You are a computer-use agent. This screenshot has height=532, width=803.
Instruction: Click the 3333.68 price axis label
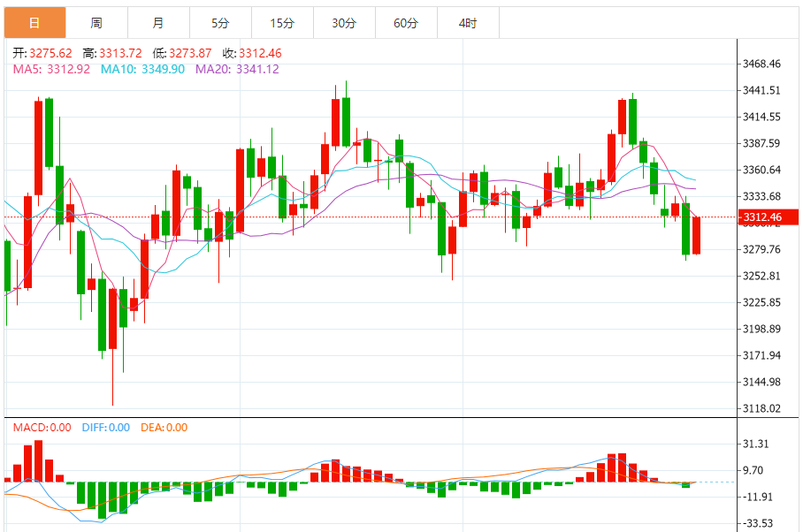[761, 196]
